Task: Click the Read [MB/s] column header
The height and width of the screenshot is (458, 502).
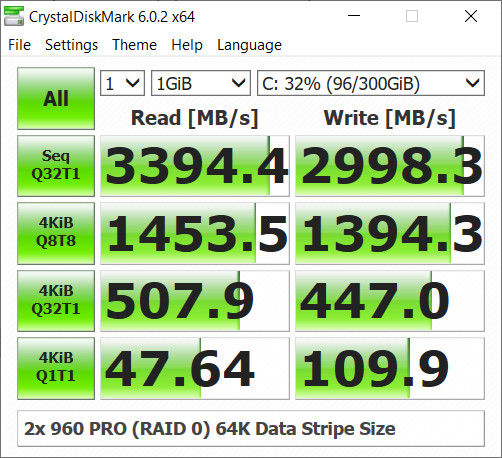Action: pos(195,118)
